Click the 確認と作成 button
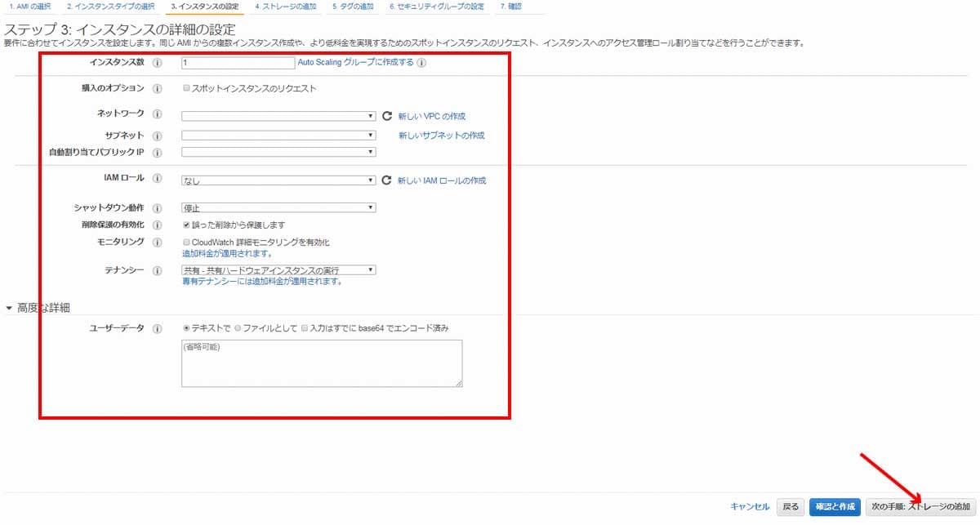The width and height of the screenshot is (980, 525). coord(835,507)
